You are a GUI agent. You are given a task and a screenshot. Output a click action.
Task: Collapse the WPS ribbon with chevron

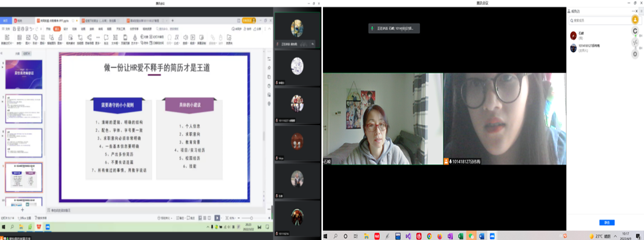coord(270,29)
